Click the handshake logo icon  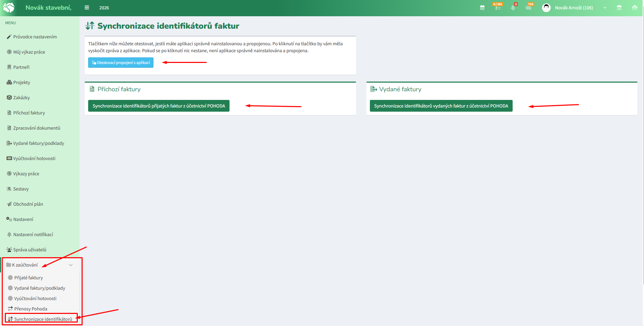pyautogui.click(x=9, y=8)
